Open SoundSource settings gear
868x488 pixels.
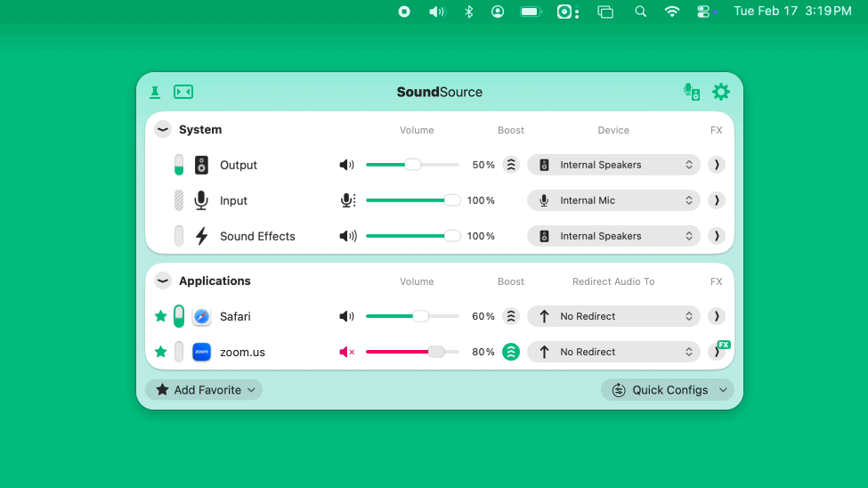(x=721, y=92)
